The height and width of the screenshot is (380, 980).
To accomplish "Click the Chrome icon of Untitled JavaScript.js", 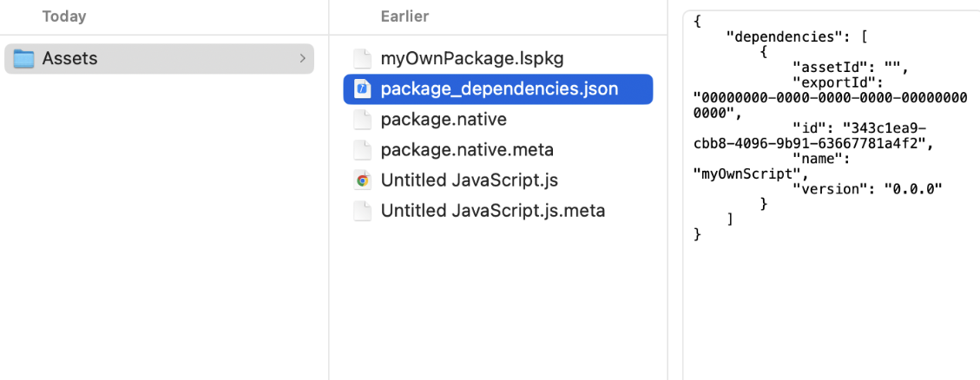I will (363, 180).
